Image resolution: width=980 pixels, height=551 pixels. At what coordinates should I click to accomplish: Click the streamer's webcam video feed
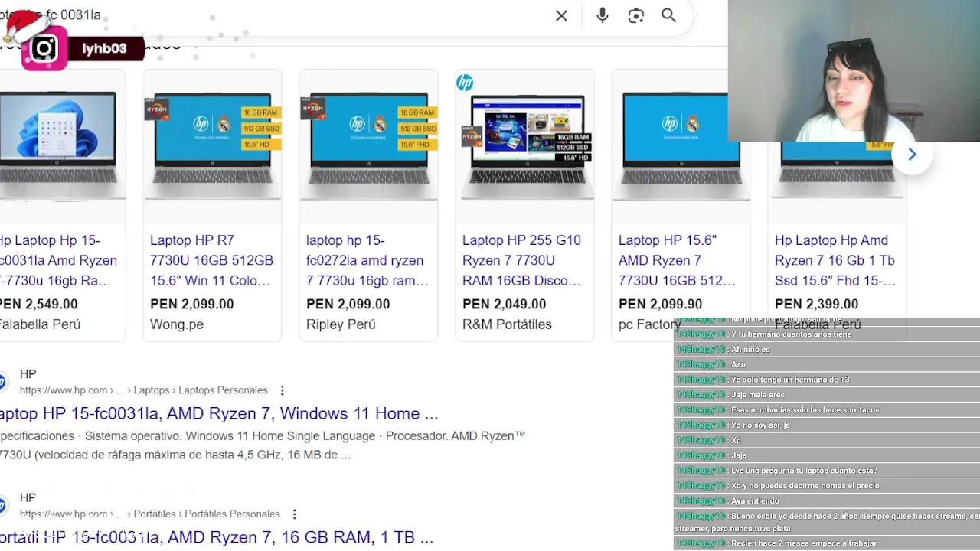click(854, 70)
